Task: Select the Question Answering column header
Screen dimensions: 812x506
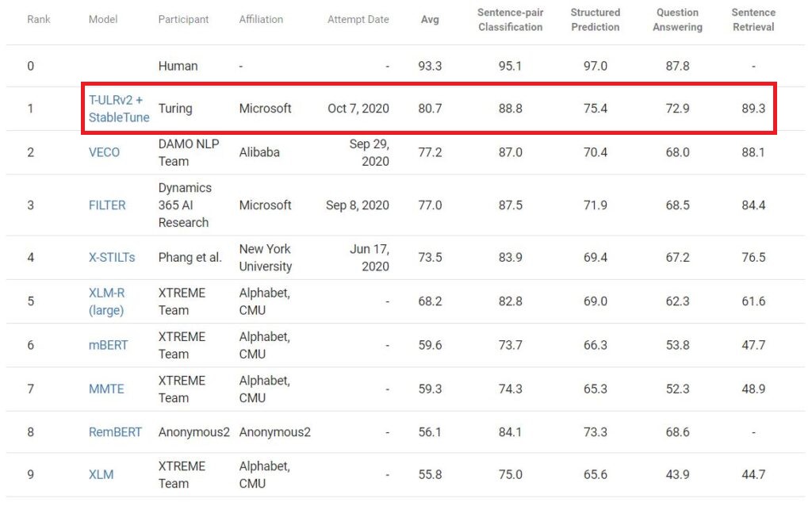Action: tap(677, 20)
